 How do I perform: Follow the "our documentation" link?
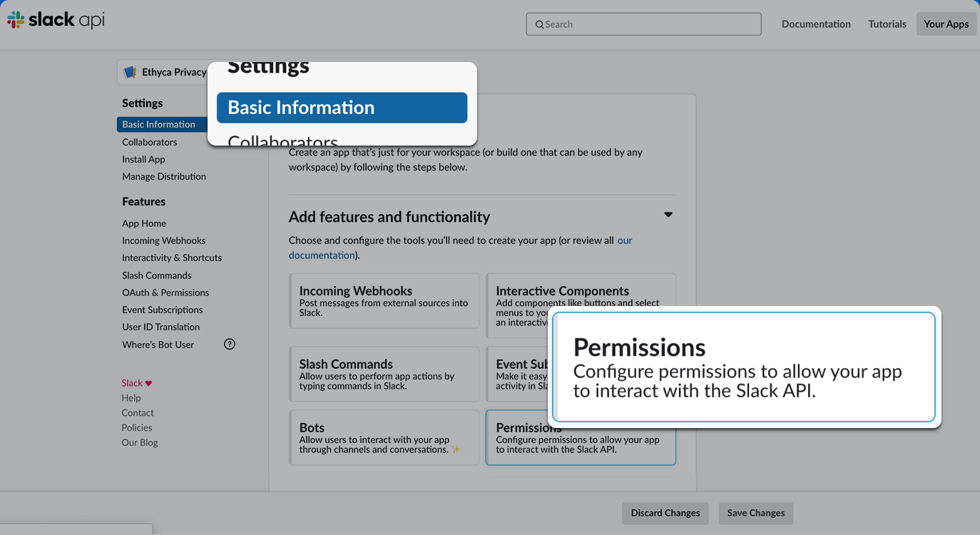(x=322, y=255)
